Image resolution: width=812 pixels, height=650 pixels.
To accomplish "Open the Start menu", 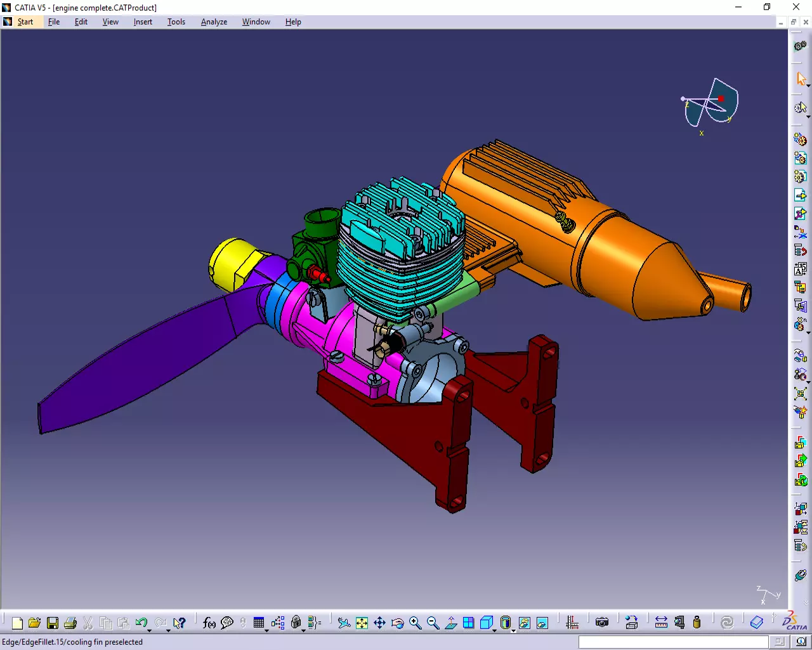I will tap(25, 22).
